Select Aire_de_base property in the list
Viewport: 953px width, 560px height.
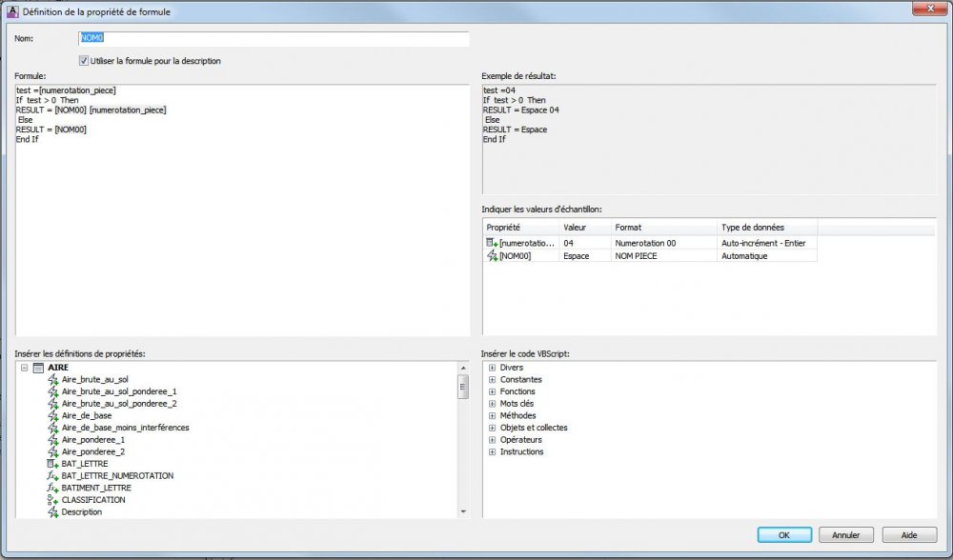click(87, 415)
